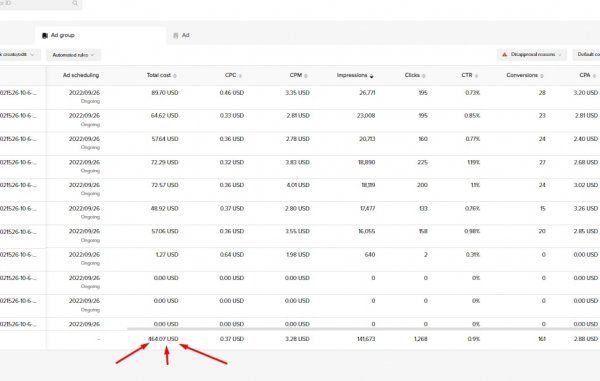Select the 15 conversions cell
Image resolution: width=600 pixels, height=381 pixels.
click(x=543, y=208)
